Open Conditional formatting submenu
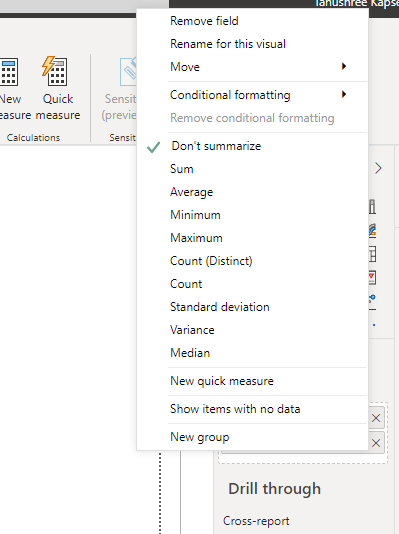 (x=252, y=95)
